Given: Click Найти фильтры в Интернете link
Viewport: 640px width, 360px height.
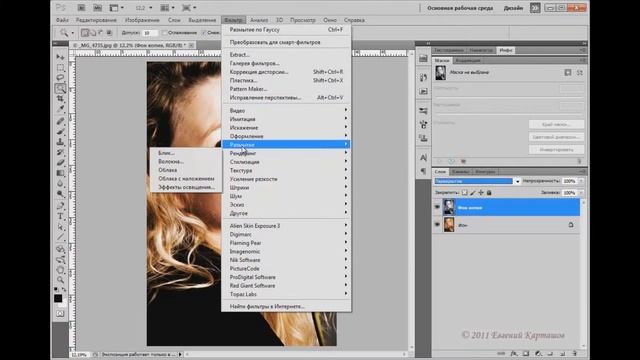Looking at the screenshot, I should tap(286, 307).
